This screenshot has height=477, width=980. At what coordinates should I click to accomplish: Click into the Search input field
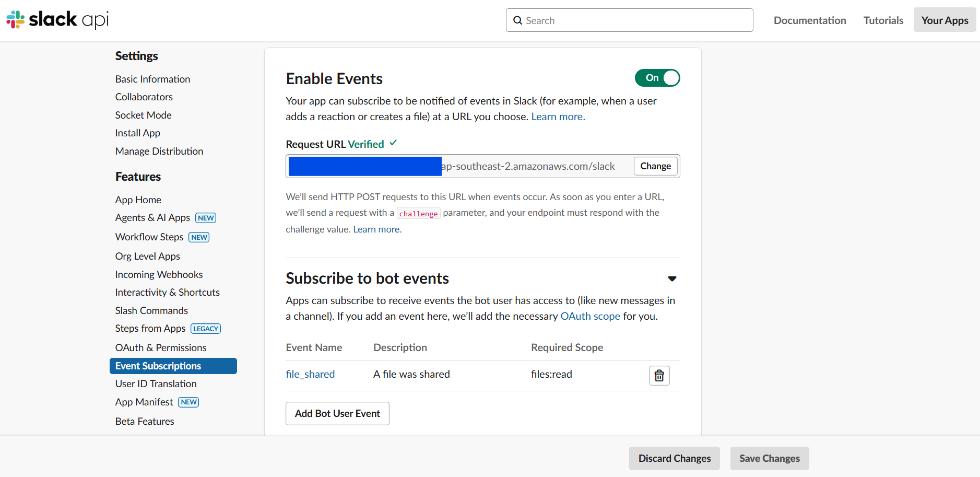point(629,20)
